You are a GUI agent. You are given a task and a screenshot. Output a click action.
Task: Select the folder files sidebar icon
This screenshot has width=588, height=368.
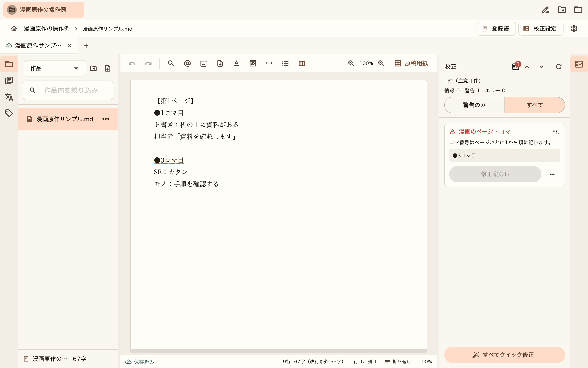click(x=9, y=64)
